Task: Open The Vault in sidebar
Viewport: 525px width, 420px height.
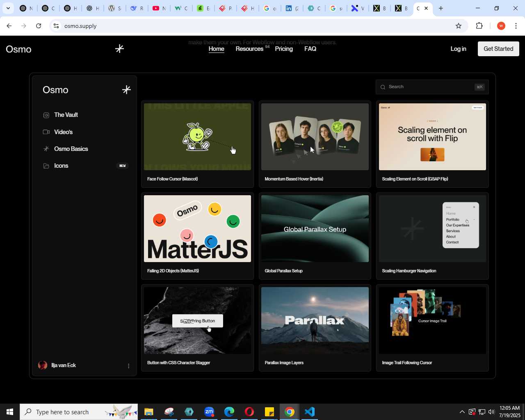Action: point(66,115)
